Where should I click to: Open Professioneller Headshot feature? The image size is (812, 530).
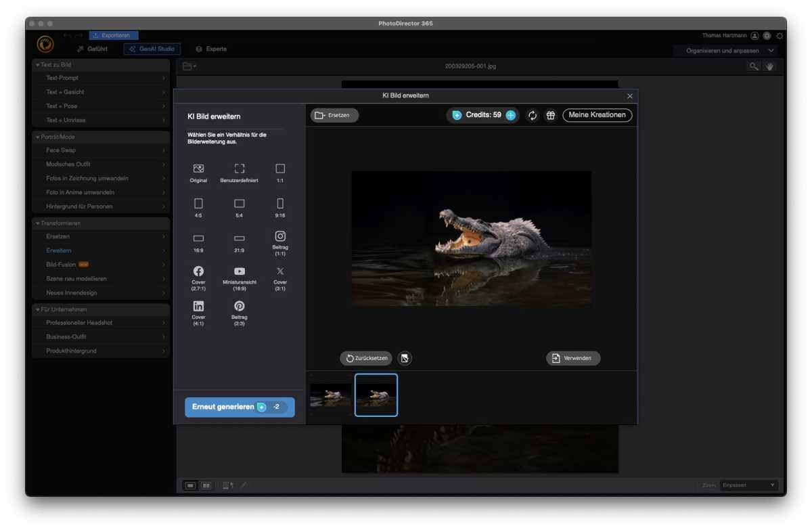click(101, 323)
